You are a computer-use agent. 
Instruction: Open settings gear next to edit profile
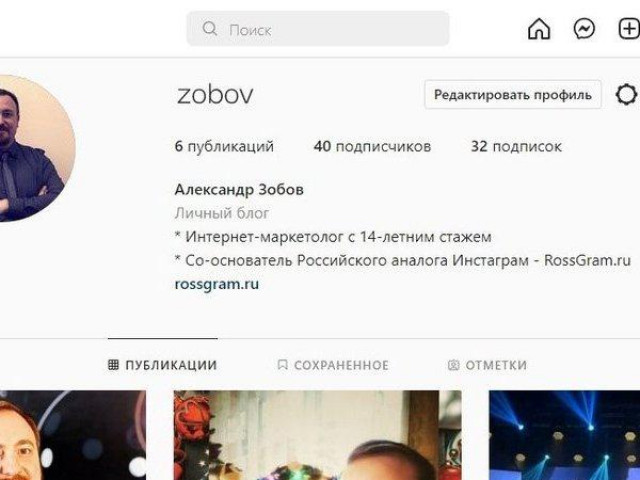(626, 95)
